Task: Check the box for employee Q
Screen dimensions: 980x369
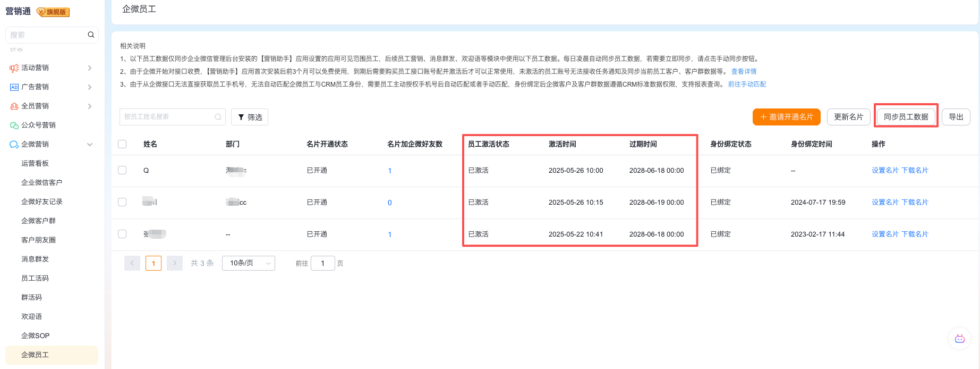Action: point(122,170)
